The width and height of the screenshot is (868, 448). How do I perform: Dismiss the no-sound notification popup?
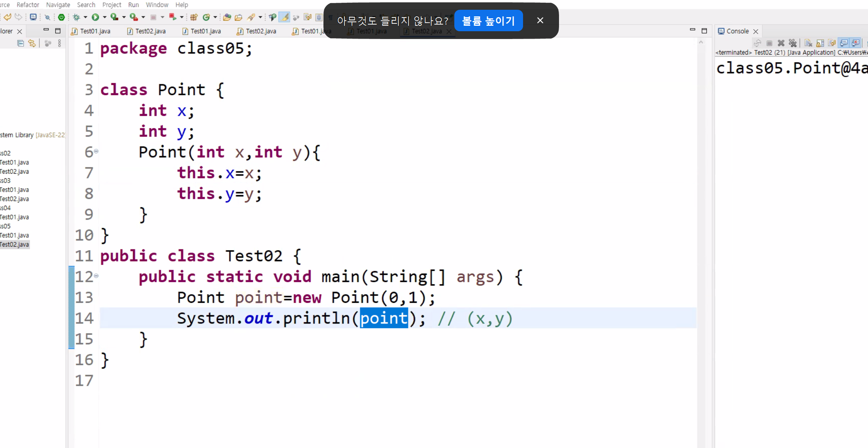pos(540,20)
